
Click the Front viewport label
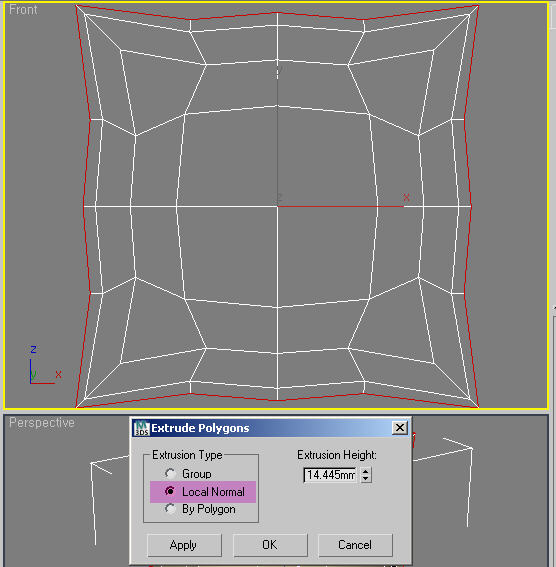point(23,10)
